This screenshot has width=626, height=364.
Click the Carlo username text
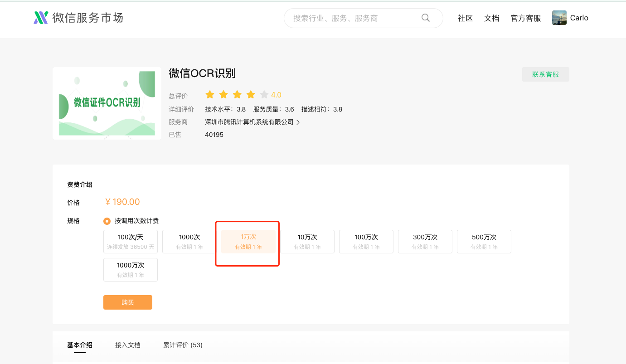tap(579, 18)
